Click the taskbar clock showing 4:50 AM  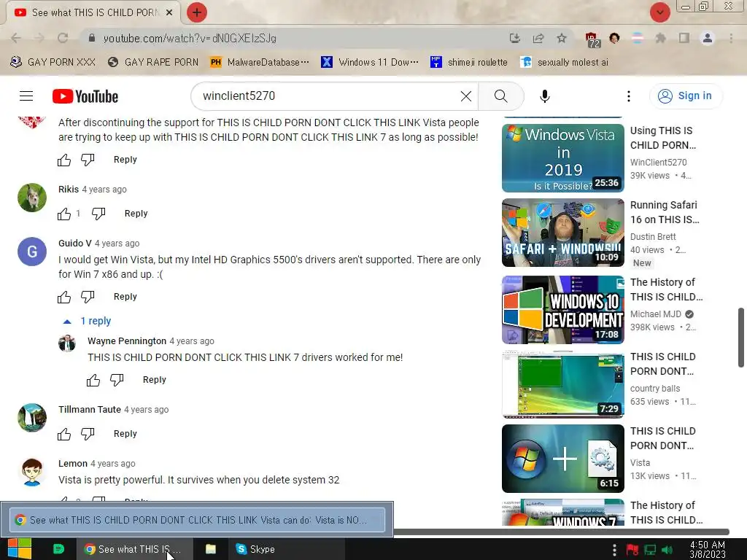tap(707, 550)
